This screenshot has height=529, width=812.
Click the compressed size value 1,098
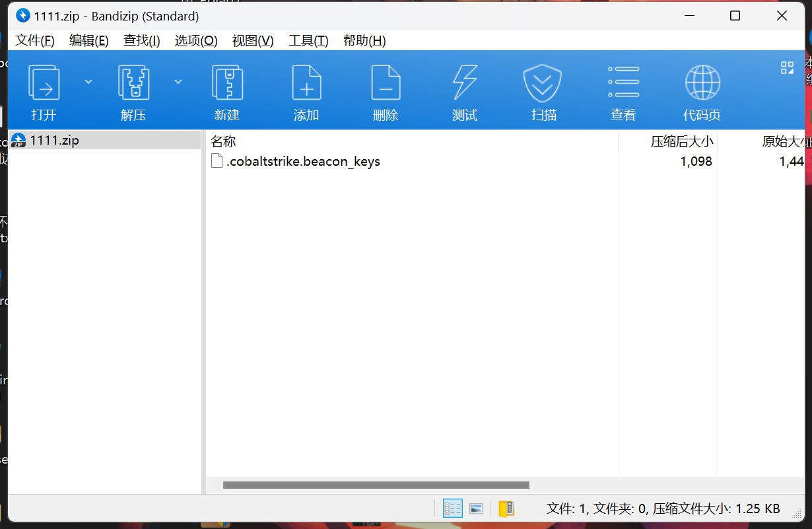coord(696,161)
